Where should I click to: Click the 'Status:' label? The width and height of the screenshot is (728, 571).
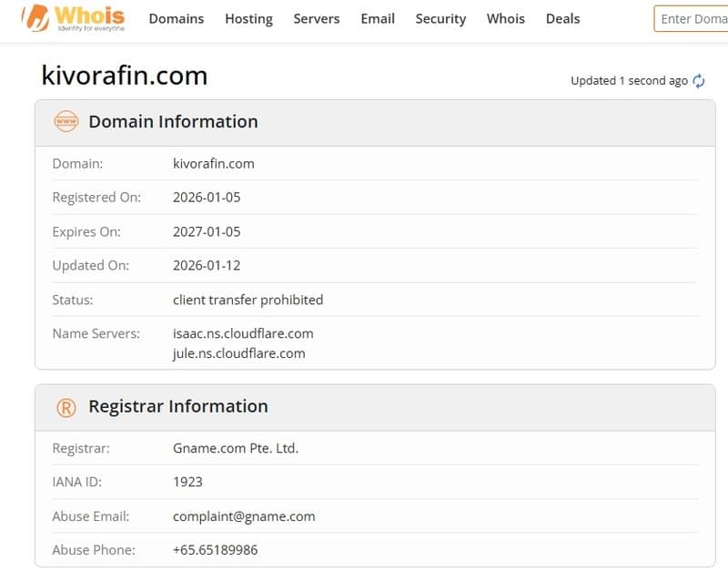point(73,300)
